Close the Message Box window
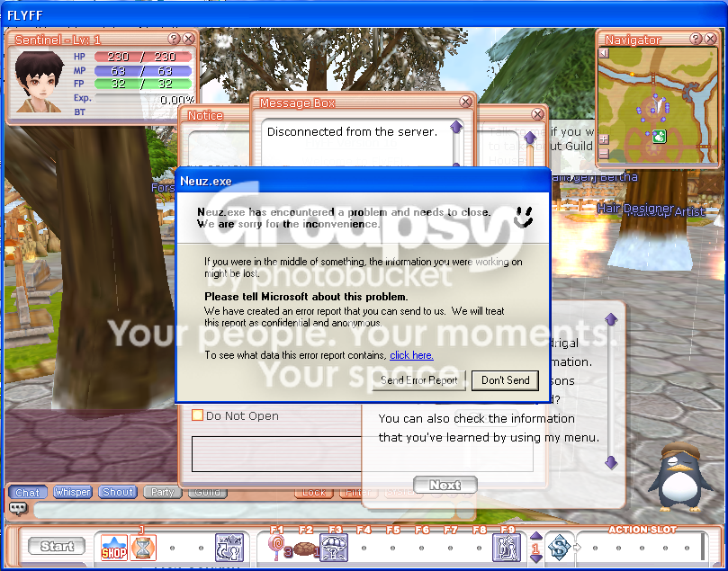 pyautogui.click(x=465, y=102)
